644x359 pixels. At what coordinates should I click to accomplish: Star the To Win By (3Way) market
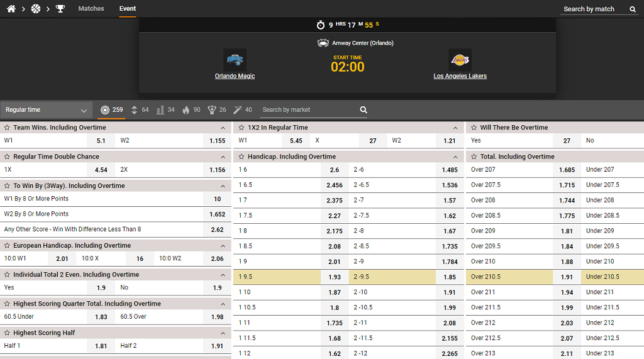(x=7, y=186)
